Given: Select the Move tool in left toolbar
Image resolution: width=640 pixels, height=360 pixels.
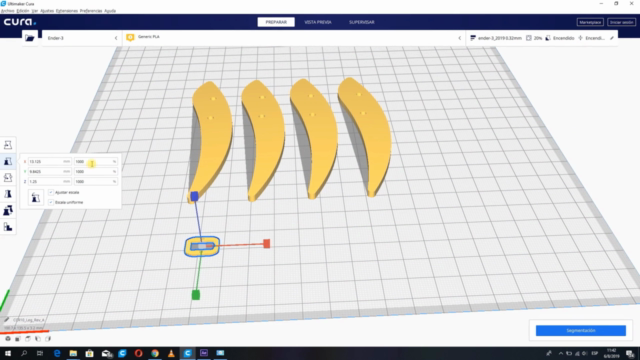Looking at the screenshot, I should click(x=8, y=144).
